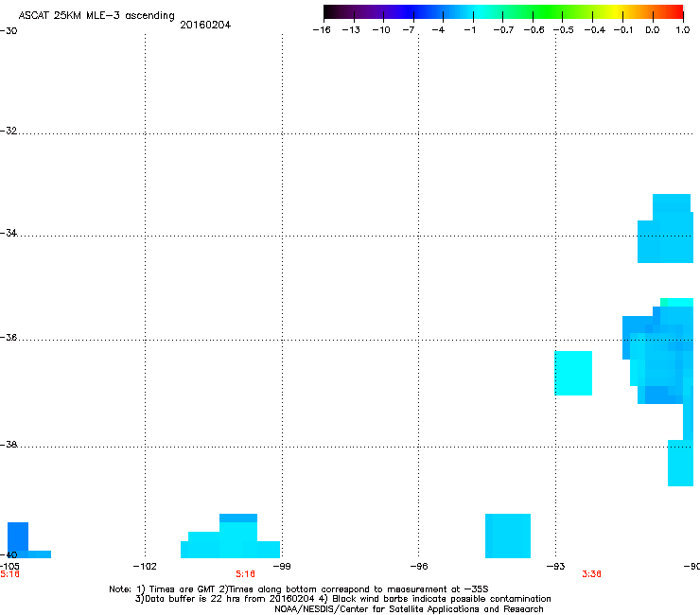The image size is (700, 615).
Task: Click the -13 colorbar tick label
Action: point(351,30)
